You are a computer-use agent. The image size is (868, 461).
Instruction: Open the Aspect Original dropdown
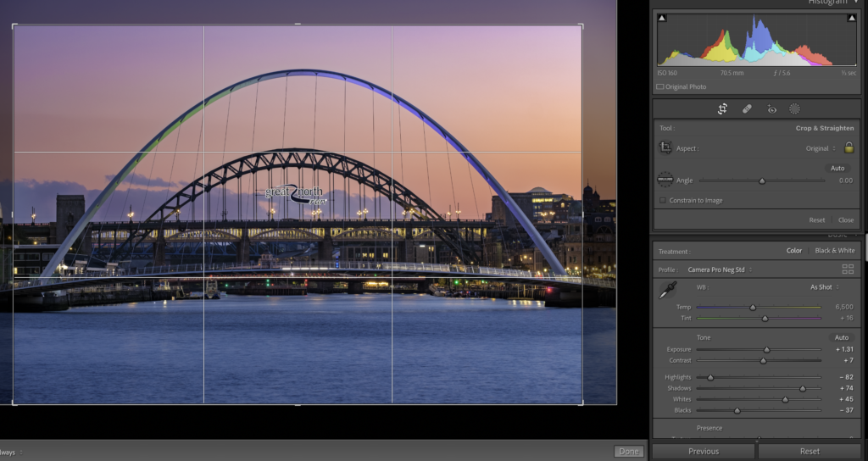click(821, 148)
